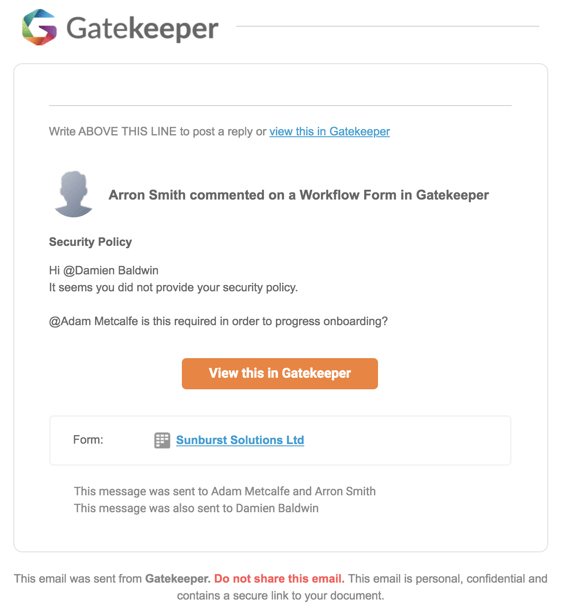Click the reply separator line above the instruction

pyautogui.click(x=280, y=105)
